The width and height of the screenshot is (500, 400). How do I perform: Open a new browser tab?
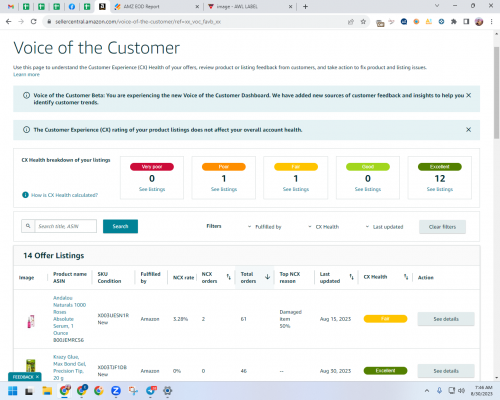[x=305, y=6]
